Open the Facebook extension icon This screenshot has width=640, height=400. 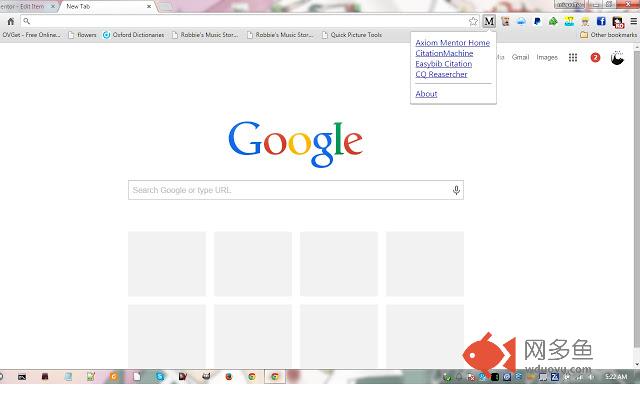coord(601,21)
